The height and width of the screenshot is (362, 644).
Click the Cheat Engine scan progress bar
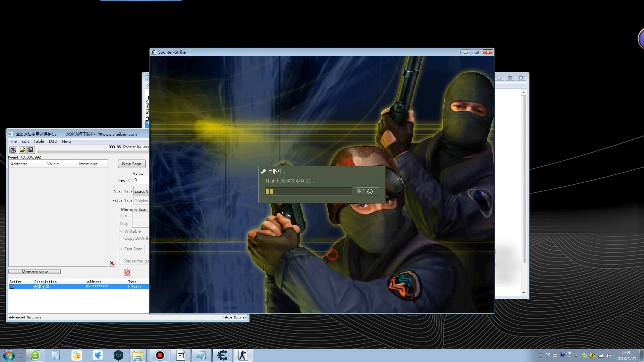click(93, 152)
